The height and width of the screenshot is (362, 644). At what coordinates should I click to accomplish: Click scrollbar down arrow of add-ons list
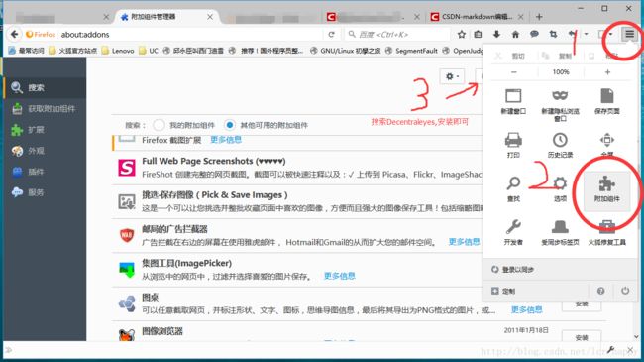(x=636, y=336)
